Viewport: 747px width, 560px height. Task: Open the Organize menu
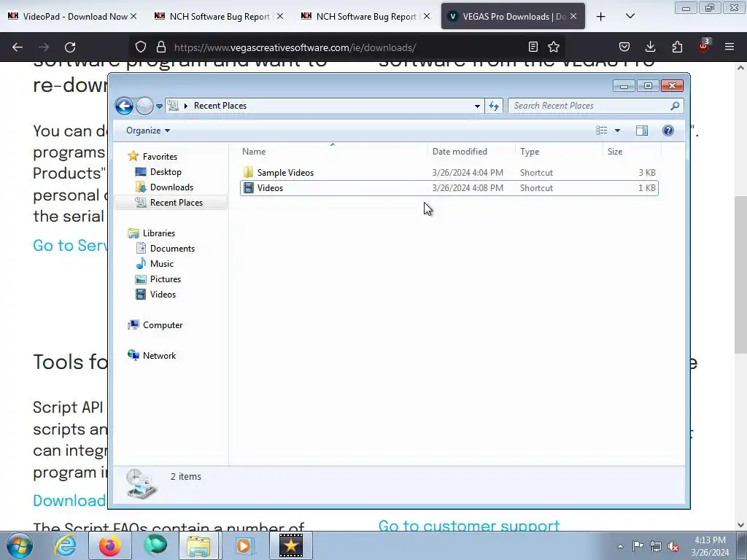[147, 131]
